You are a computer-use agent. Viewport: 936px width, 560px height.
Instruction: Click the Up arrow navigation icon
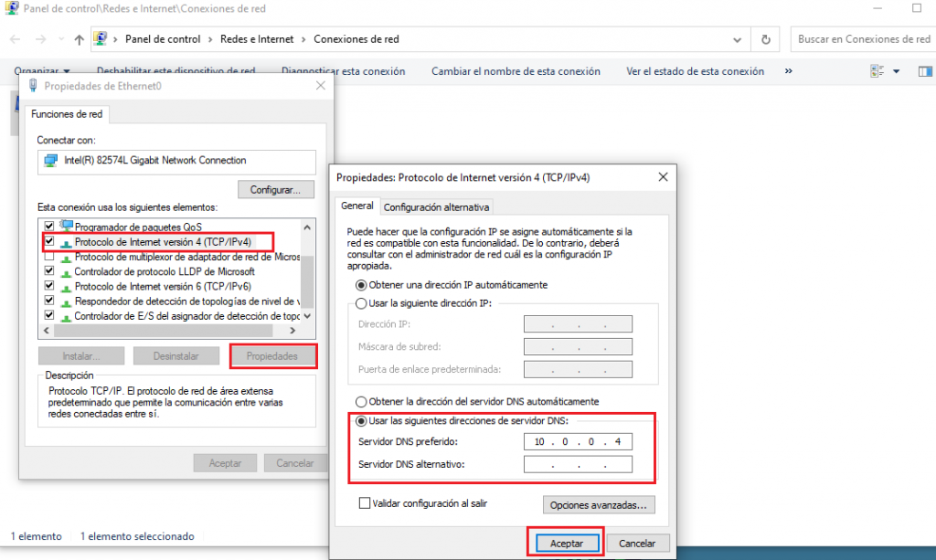pos(80,40)
